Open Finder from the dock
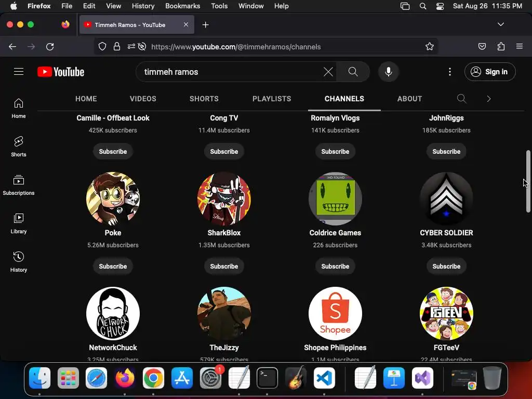Image resolution: width=532 pixels, height=399 pixels. pos(39,378)
